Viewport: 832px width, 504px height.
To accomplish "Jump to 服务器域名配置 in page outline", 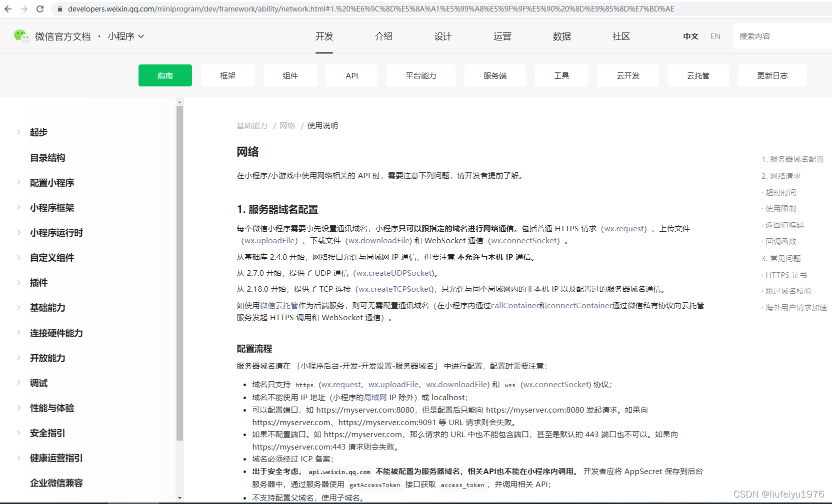I will [792, 159].
